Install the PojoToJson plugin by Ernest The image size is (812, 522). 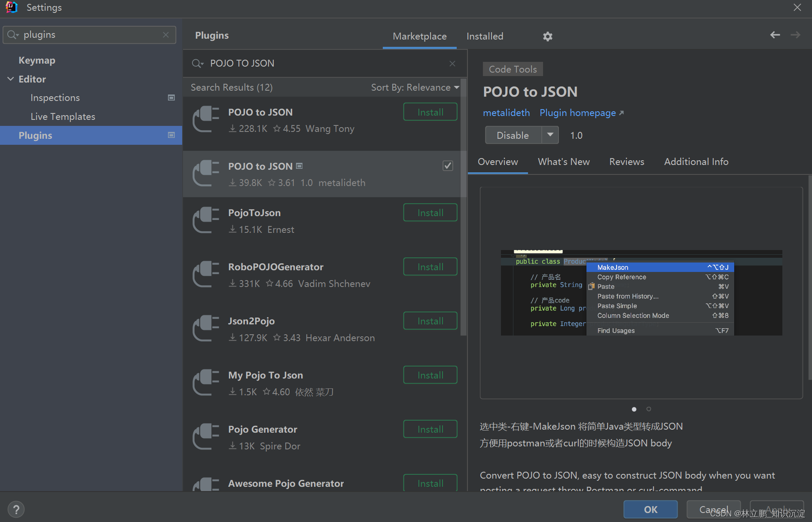(x=430, y=213)
